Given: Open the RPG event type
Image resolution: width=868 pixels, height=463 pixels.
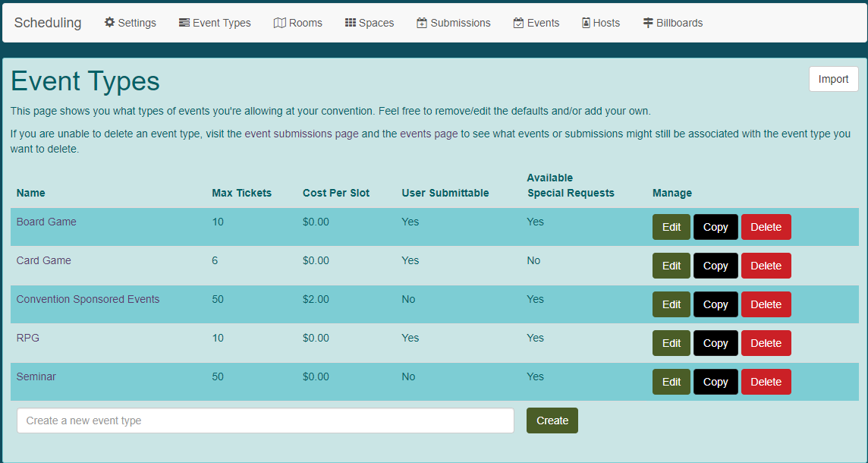Looking at the screenshot, I should (x=27, y=338).
